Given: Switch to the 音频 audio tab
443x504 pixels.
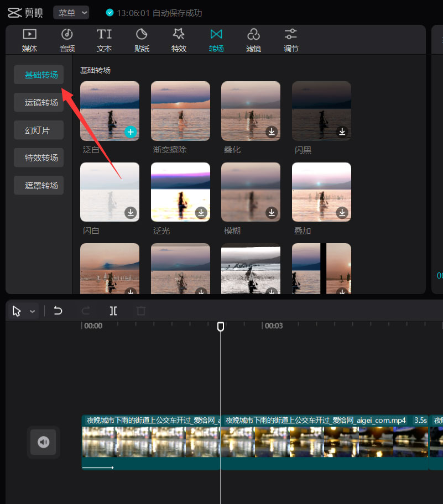Looking at the screenshot, I should (x=66, y=39).
